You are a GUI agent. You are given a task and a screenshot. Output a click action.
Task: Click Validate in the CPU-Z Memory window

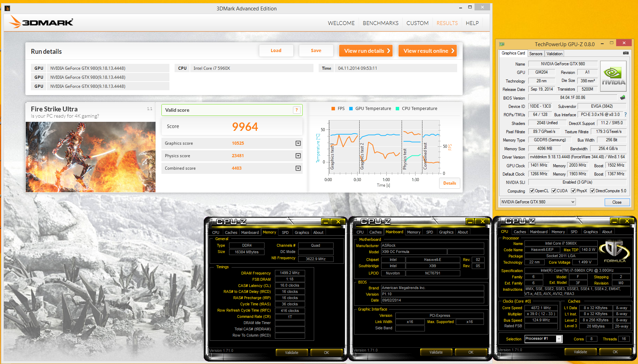pyautogui.click(x=292, y=352)
